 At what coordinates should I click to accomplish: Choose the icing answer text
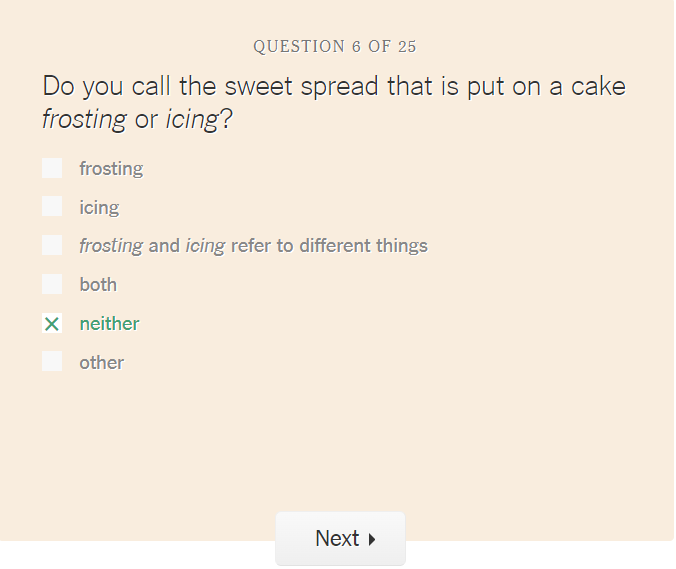click(x=99, y=208)
